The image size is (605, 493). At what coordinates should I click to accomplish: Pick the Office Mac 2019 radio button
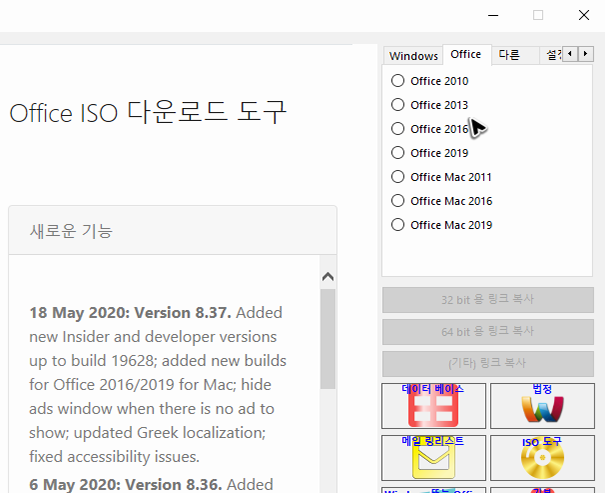click(398, 225)
